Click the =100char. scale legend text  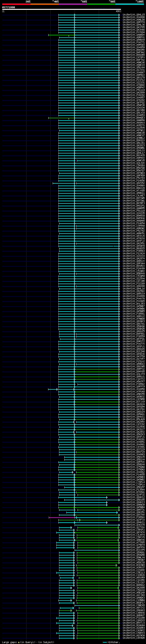click(114, 642)
